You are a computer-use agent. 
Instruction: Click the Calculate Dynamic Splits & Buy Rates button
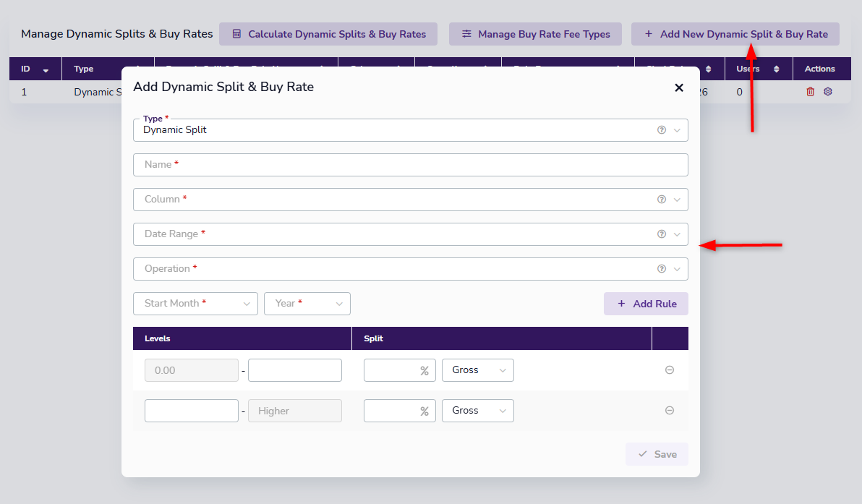tap(328, 34)
